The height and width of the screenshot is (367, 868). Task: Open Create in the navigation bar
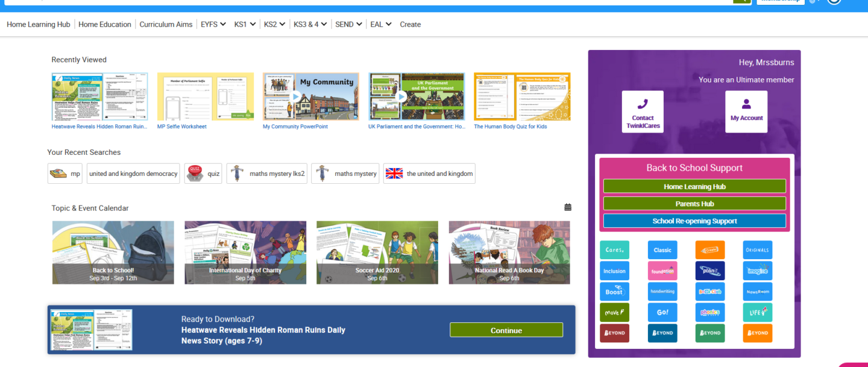click(410, 24)
